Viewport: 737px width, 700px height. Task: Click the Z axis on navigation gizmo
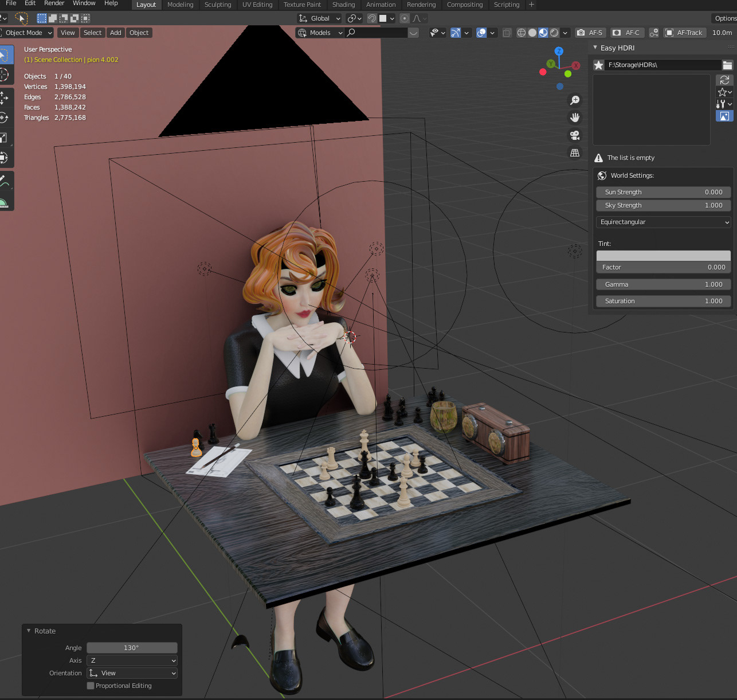coord(559,52)
